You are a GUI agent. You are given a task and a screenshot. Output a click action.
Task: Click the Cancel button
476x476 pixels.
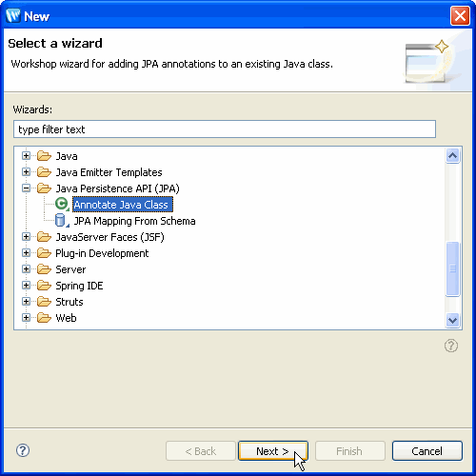[427, 450]
